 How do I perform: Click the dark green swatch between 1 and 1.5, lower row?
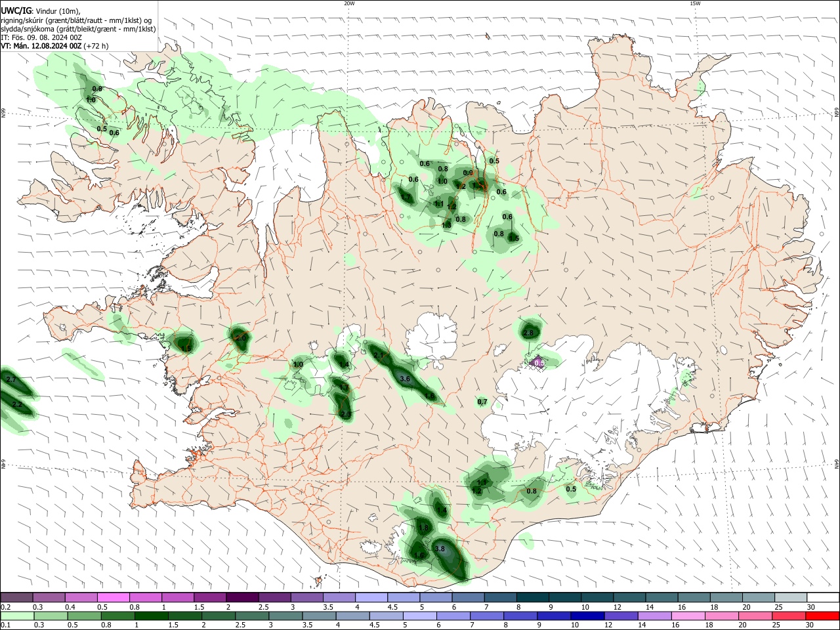[x=150, y=616]
